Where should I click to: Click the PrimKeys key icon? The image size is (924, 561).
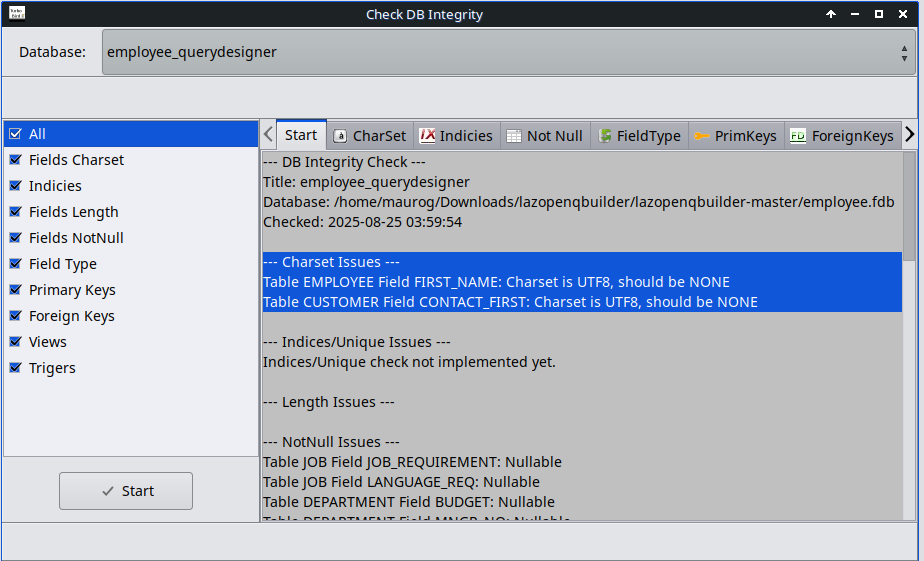(x=701, y=136)
